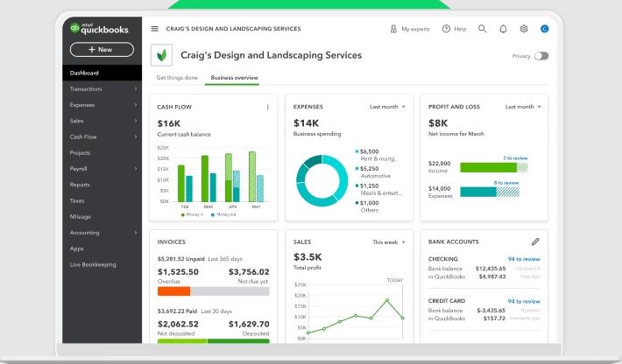Click the Money out legend dot
The width and height of the screenshot is (622, 364).
click(x=213, y=214)
